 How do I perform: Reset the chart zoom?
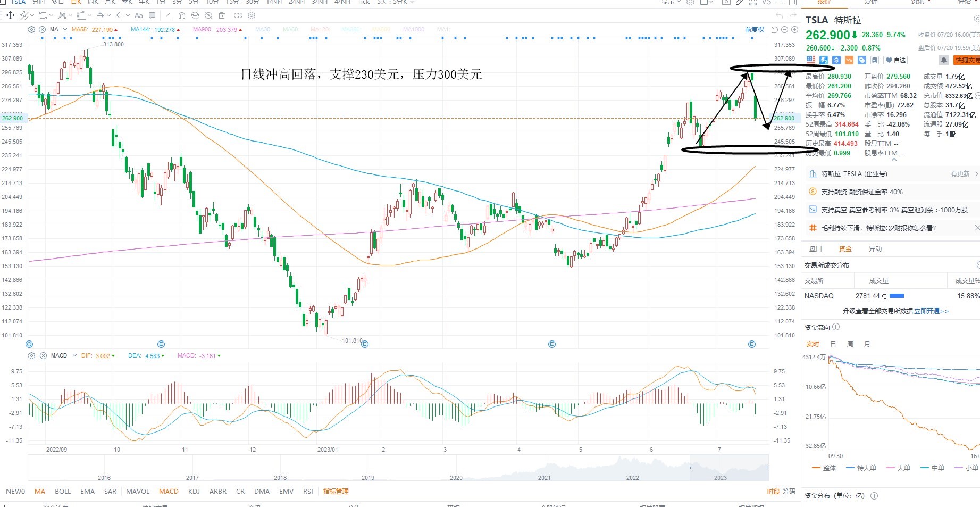[x=775, y=30]
